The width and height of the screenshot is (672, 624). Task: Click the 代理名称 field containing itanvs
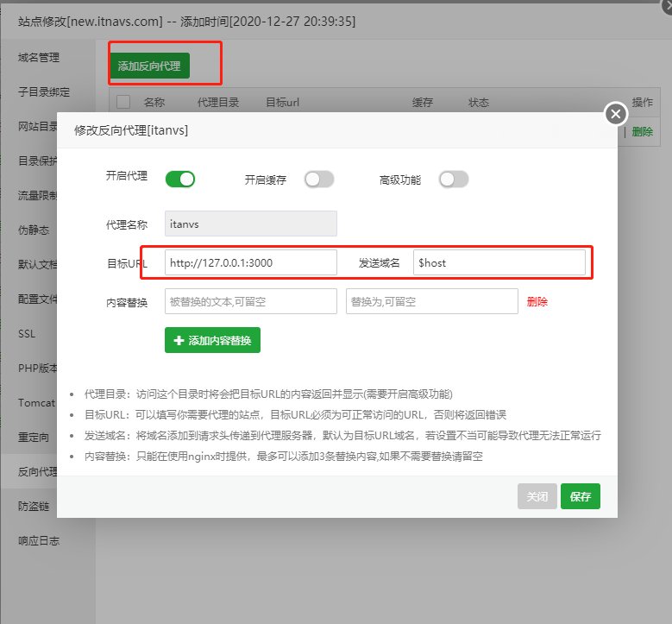coord(251,224)
